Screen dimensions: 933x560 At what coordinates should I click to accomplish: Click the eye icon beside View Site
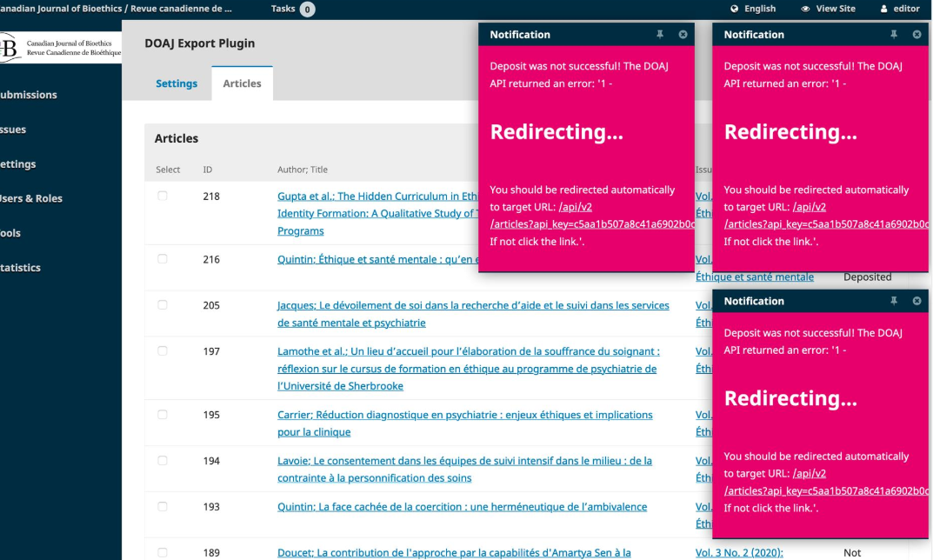click(x=805, y=9)
